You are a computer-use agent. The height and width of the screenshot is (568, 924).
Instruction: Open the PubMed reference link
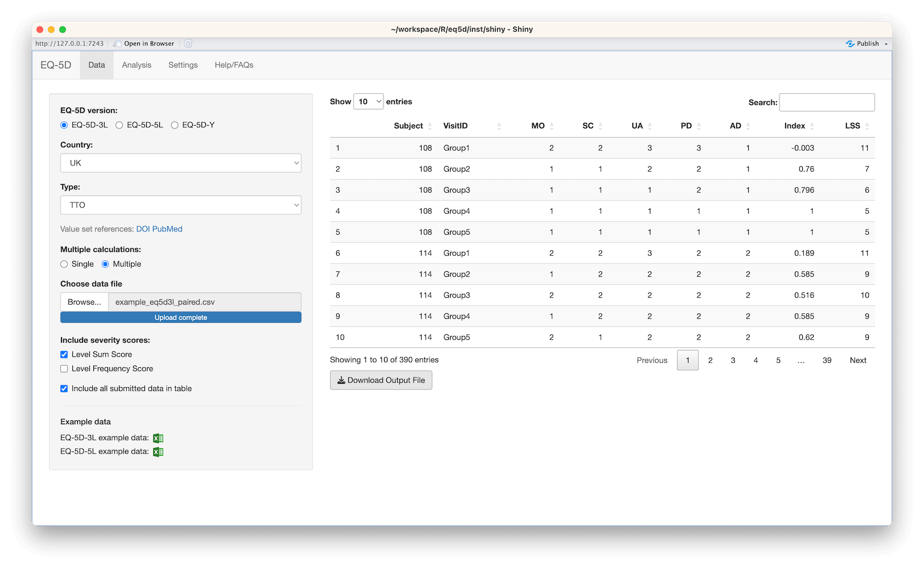coord(167,229)
